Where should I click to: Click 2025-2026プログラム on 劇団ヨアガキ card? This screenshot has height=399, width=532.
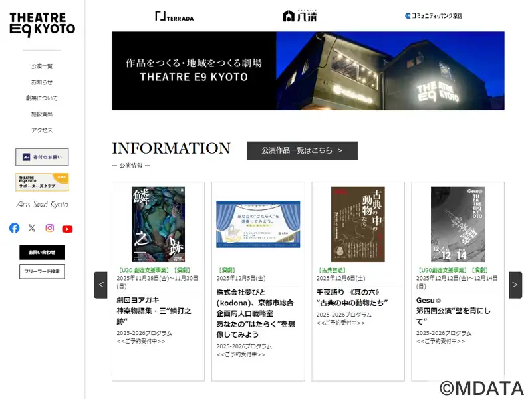(x=144, y=333)
